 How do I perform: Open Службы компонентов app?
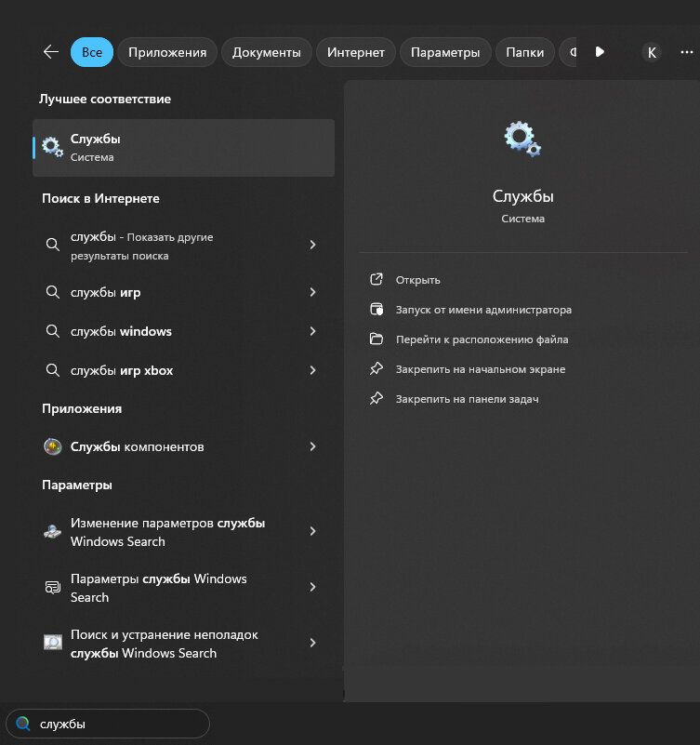point(183,446)
